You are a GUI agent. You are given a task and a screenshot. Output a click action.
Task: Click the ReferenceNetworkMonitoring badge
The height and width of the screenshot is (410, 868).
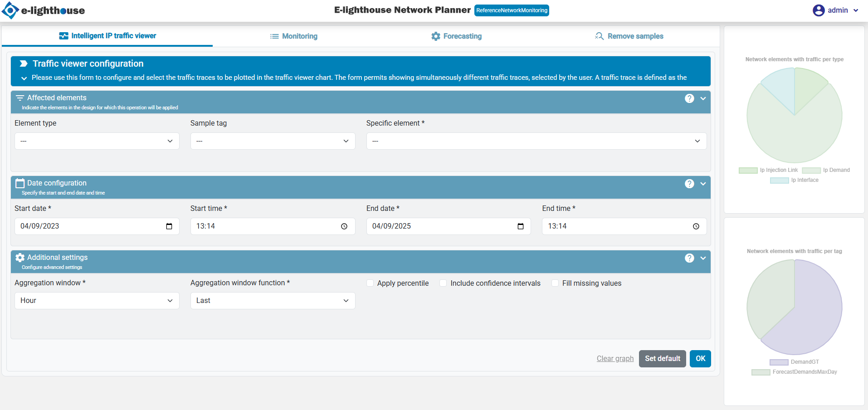click(511, 10)
